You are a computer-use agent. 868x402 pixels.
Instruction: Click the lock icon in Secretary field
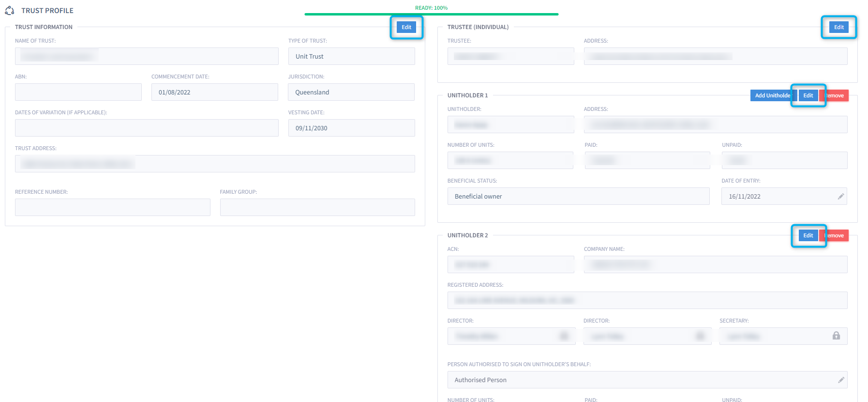(836, 336)
